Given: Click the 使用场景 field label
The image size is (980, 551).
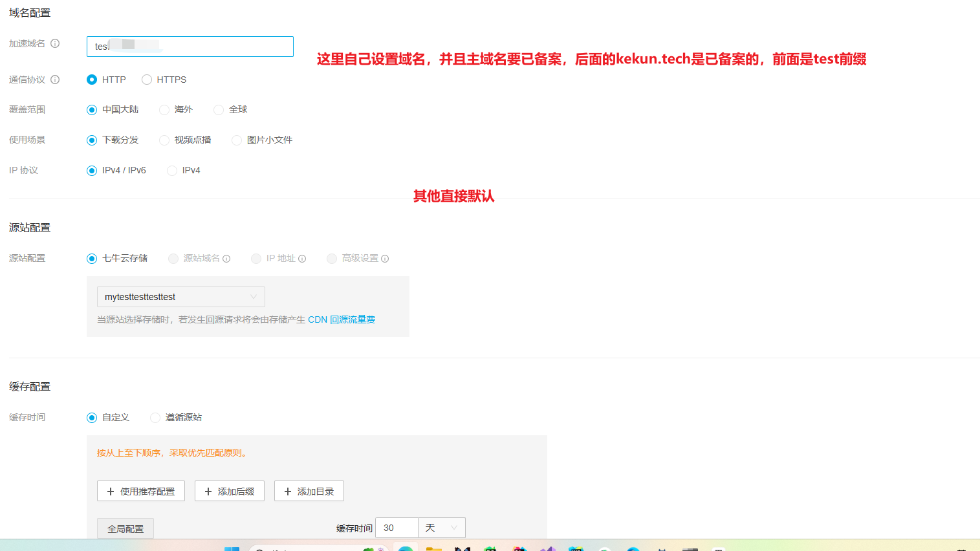Looking at the screenshot, I should click(27, 140).
